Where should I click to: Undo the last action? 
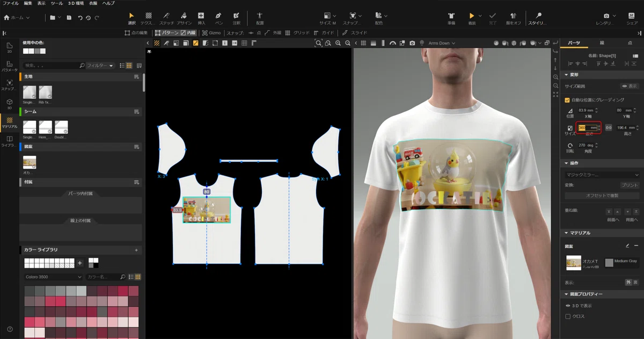point(80,18)
